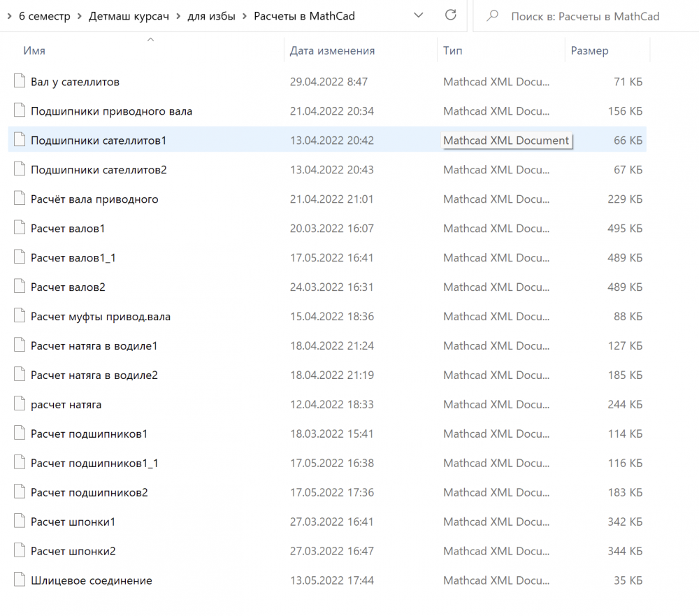This screenshot has height=616, width=699.
Task: Expand the address bar history dropdown
Action: [418, 15]
